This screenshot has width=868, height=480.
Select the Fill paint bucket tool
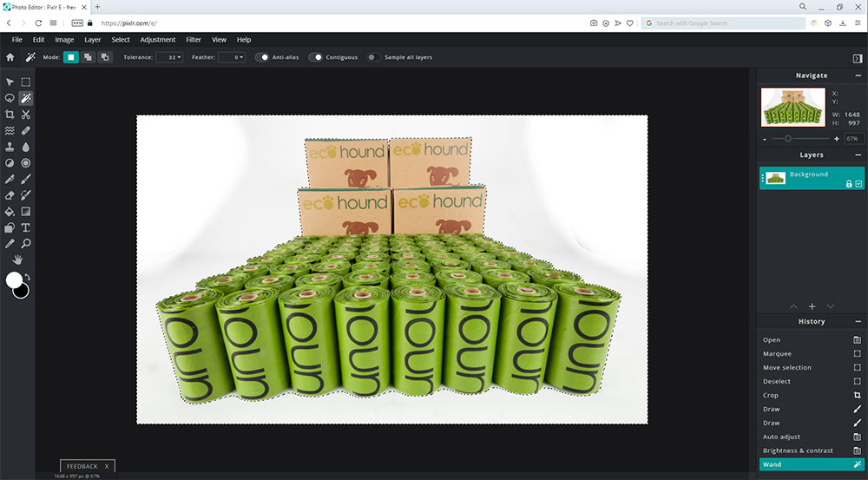click(10, 212)
